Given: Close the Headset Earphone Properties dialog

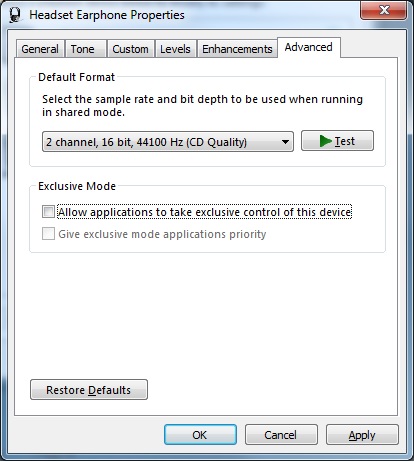Looking at the screenshot, I should [x=383, y=10].
